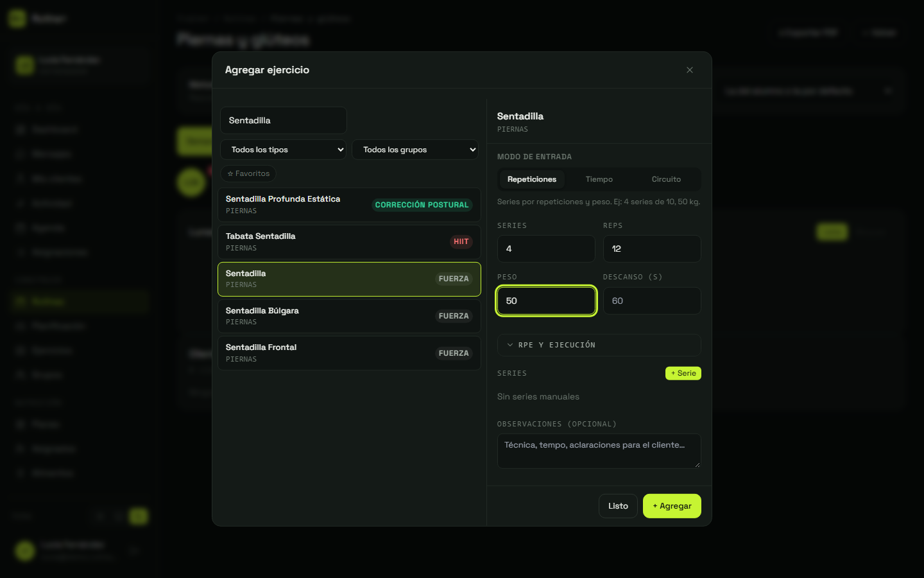Click the CORRECCIÓN POSTURAL tag
This screenshot has height=578, width=924.
[422, 205]
